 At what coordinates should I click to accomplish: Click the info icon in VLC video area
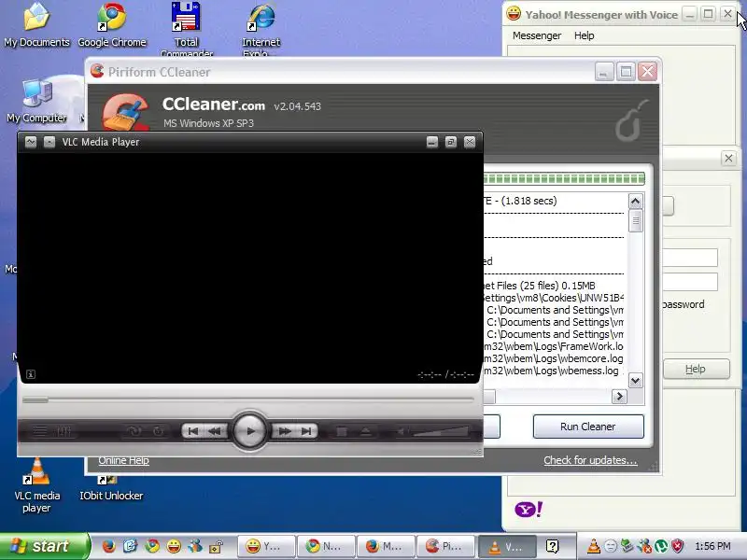tap(31, 374)
